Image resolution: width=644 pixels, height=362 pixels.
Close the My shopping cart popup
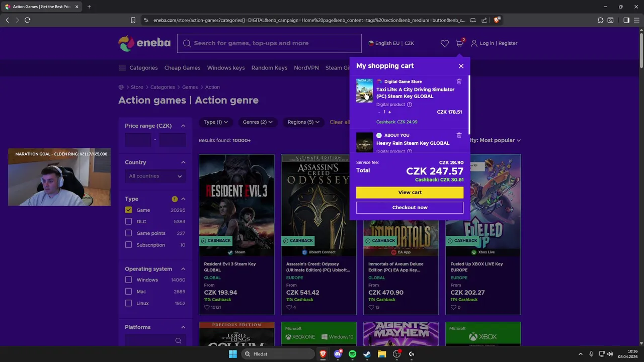tap(461, 66)
